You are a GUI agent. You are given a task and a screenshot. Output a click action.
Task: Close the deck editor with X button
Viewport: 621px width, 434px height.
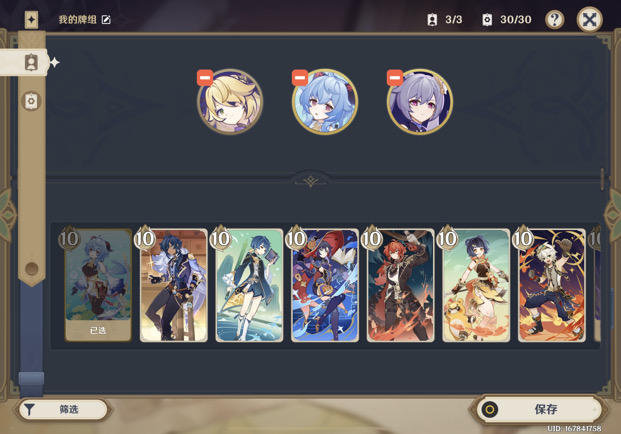point(589,19)
